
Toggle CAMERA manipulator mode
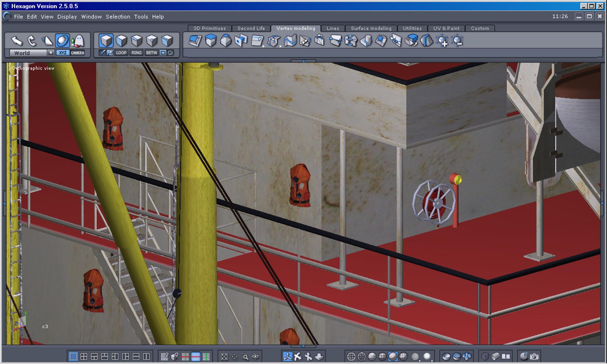78,53
